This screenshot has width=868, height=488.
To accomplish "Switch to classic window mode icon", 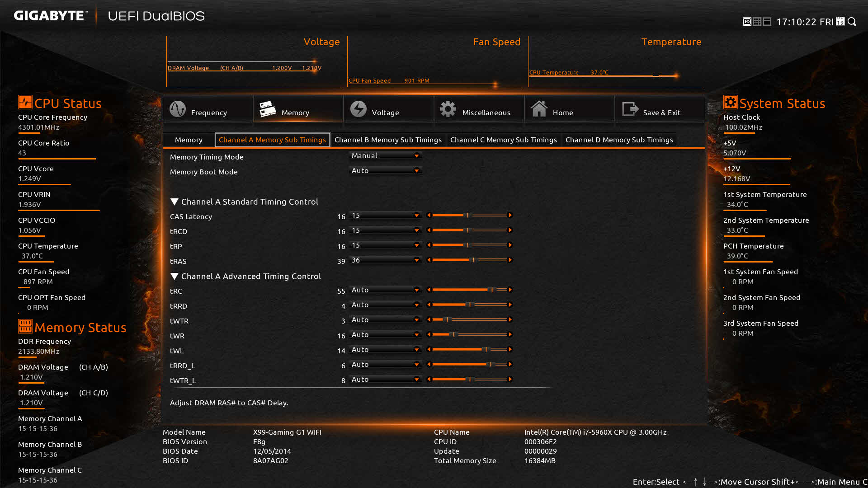I will (767, 22).
